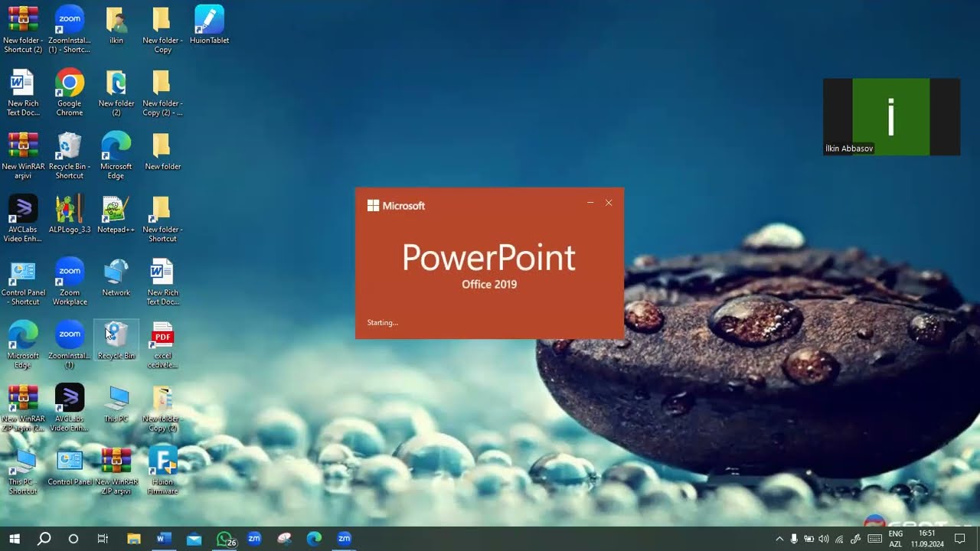Select the Notepad++ desktop icon
980x551 pixels.
pos(116,215)
